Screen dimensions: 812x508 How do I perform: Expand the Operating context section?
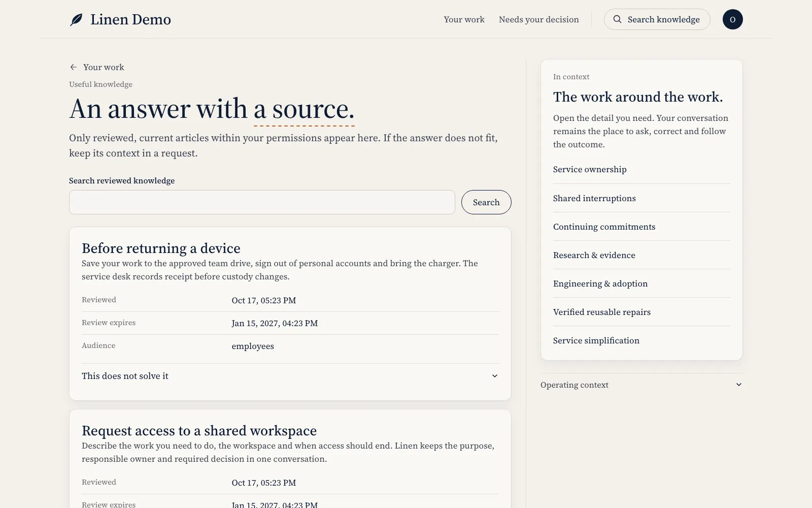pyautogui.click(x=641, y=385)
